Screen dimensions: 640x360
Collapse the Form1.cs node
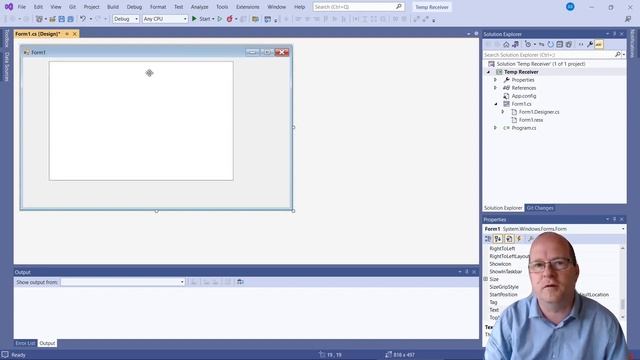[x=496, y=104]
